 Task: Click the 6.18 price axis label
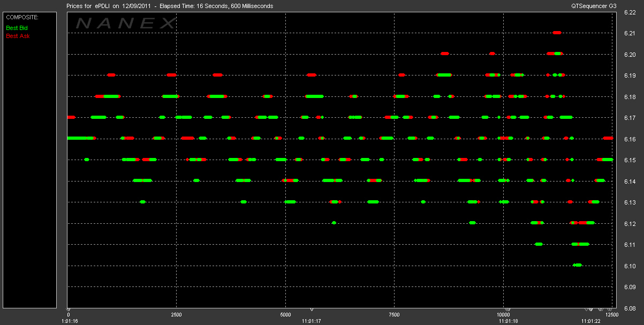[630, 97]
